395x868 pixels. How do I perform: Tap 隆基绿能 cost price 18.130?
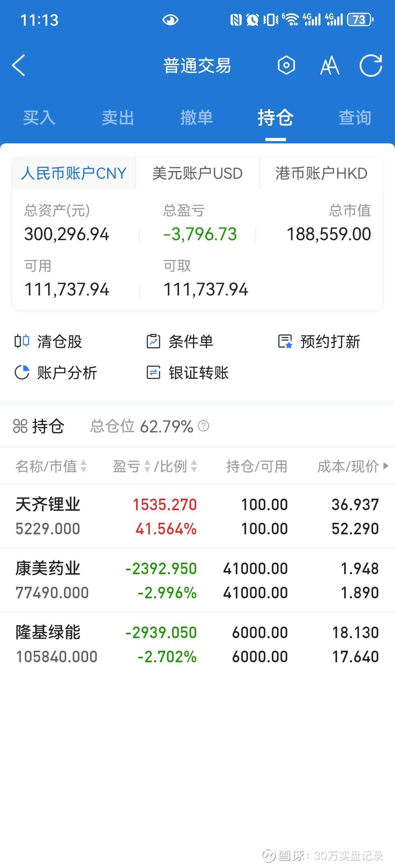coord(355,632)
